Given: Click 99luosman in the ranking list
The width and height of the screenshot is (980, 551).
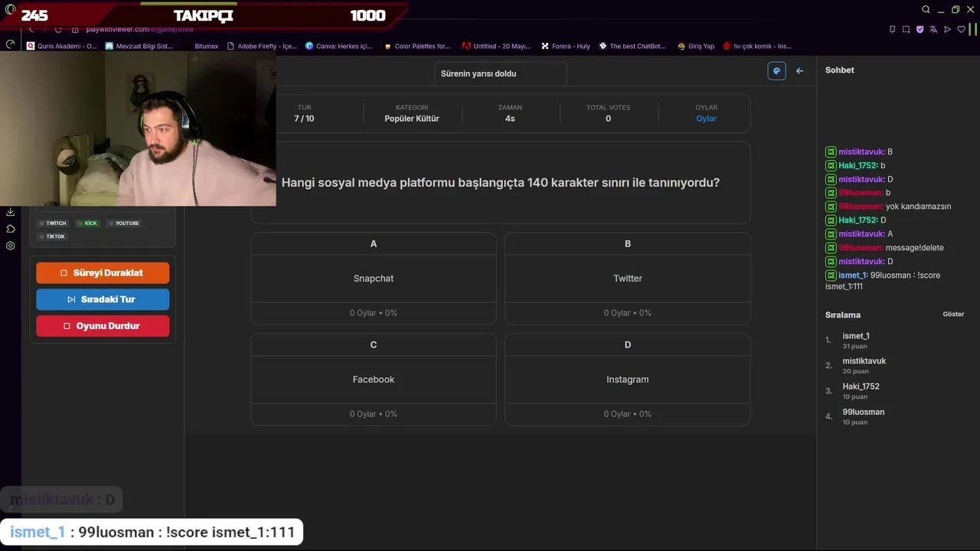Looking at the screenshot, I should tap(864, 412).
